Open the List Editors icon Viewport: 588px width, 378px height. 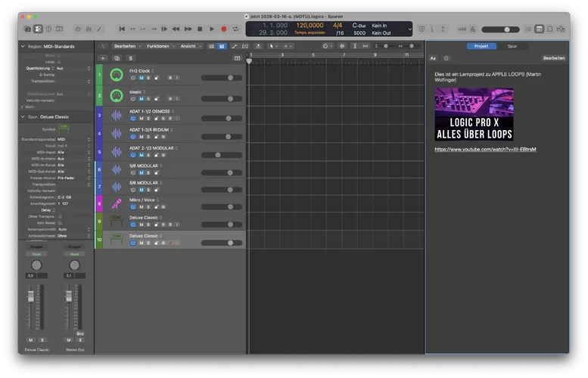tap(528, 29)
